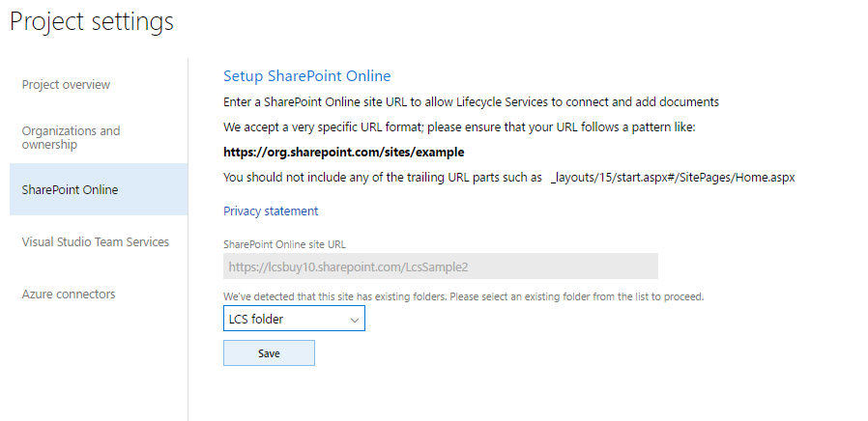Open the Privacy statement link
The height and width of the screenshot is (421, 868).
coord(271,210)
